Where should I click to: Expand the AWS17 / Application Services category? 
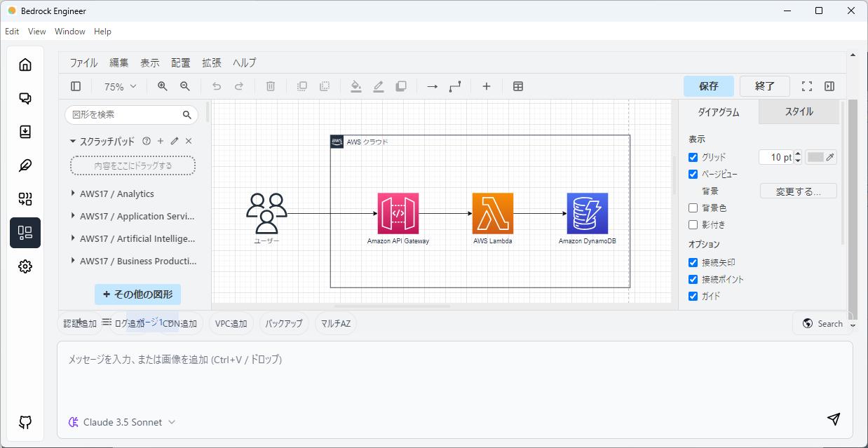coord(134,216)
